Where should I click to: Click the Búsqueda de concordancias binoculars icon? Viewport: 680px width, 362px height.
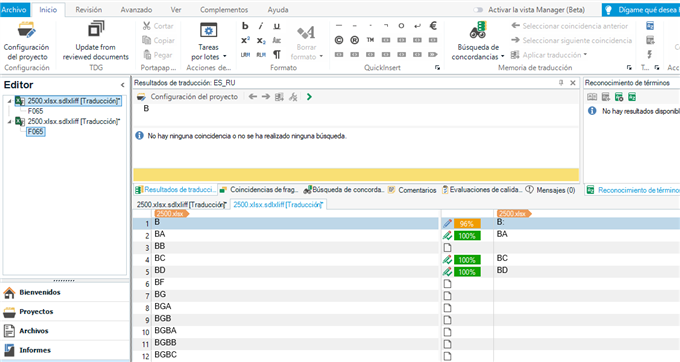point(478,30)
